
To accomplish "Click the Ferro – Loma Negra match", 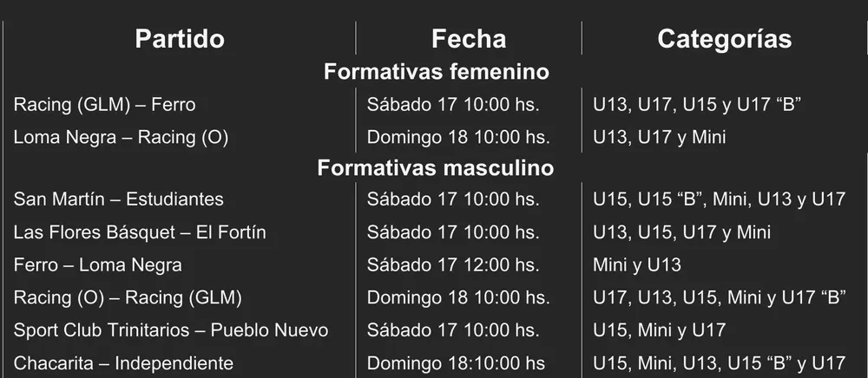I will 98,265.
